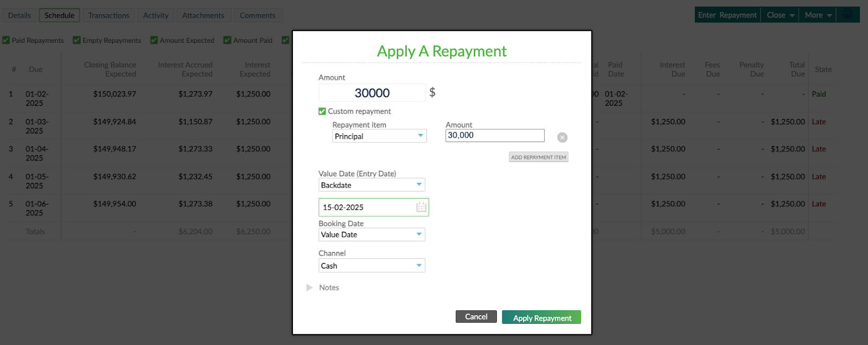Go to the Activity tab
The height and width of the screenshot is (345, 868).
[156, 15]
